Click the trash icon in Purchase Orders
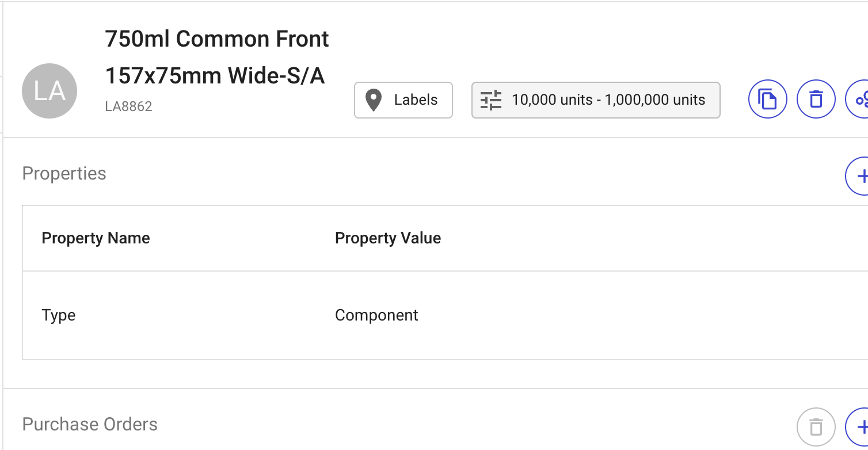 tap(816, 427)
